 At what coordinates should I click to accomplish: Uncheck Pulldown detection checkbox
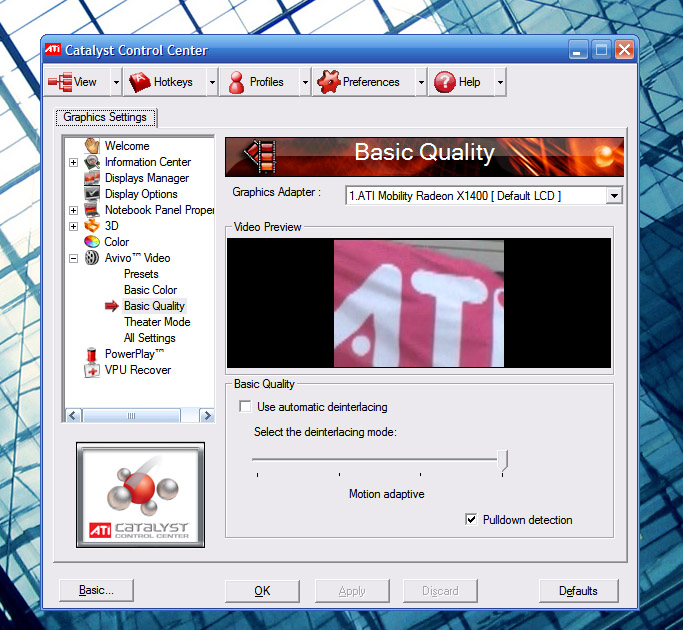coord(471,519)
